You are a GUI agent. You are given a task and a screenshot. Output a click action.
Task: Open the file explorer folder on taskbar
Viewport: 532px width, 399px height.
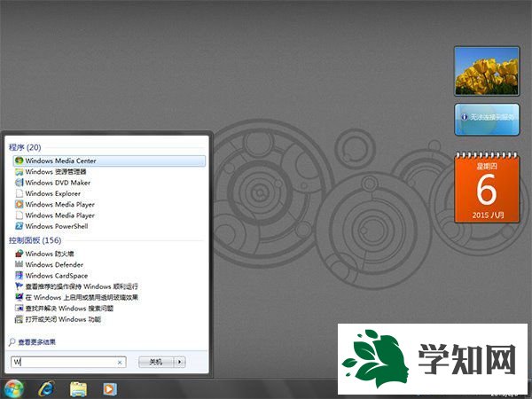[x=78, y=389]
